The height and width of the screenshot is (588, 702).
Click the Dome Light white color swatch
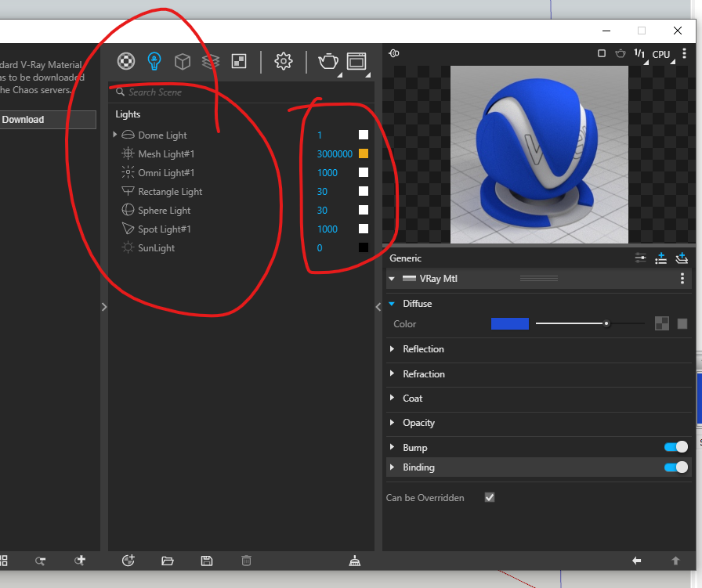tap(364, 135)
